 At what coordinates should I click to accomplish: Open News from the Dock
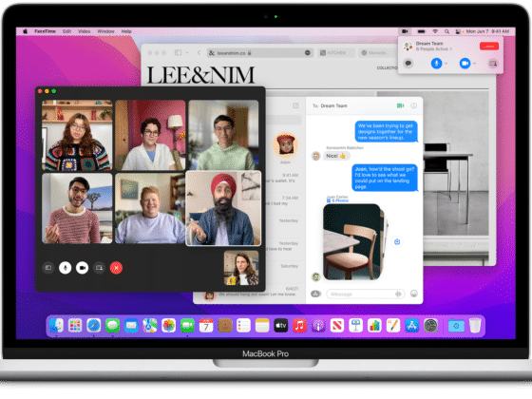coord(337,326)
